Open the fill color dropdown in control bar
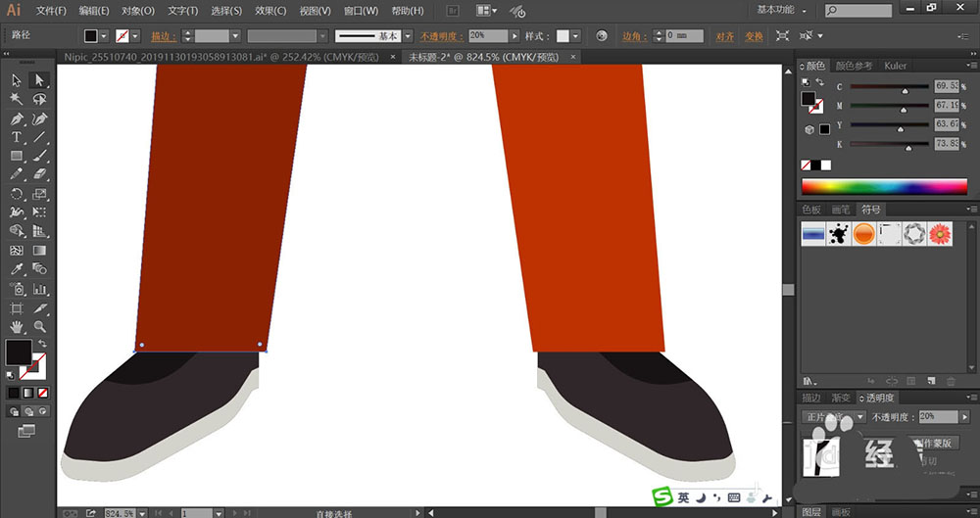This screenshot has width=980, height=518. (106, 36)
